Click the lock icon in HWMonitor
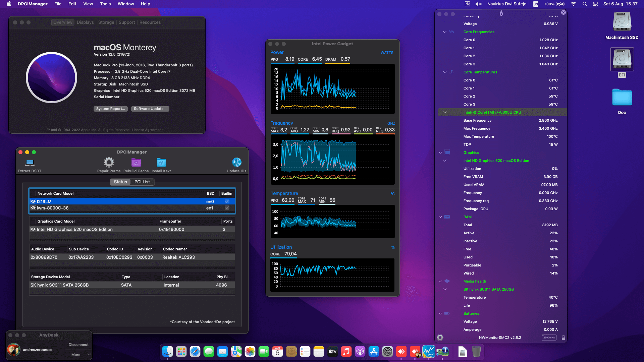This screenshot has width=644, height=362. (x=563, y=338)
